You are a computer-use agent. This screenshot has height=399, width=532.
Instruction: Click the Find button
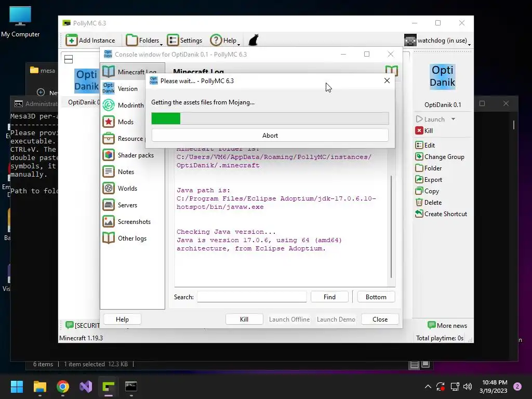point(329,297)
